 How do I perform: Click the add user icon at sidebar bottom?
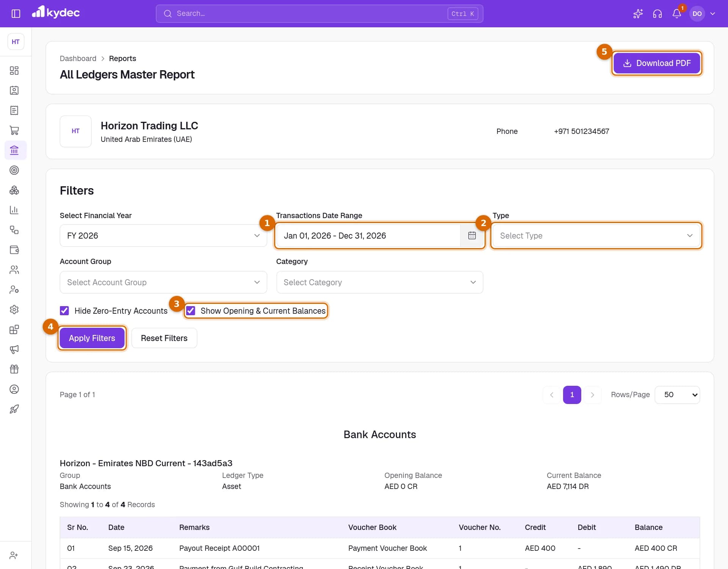[14, 555]
